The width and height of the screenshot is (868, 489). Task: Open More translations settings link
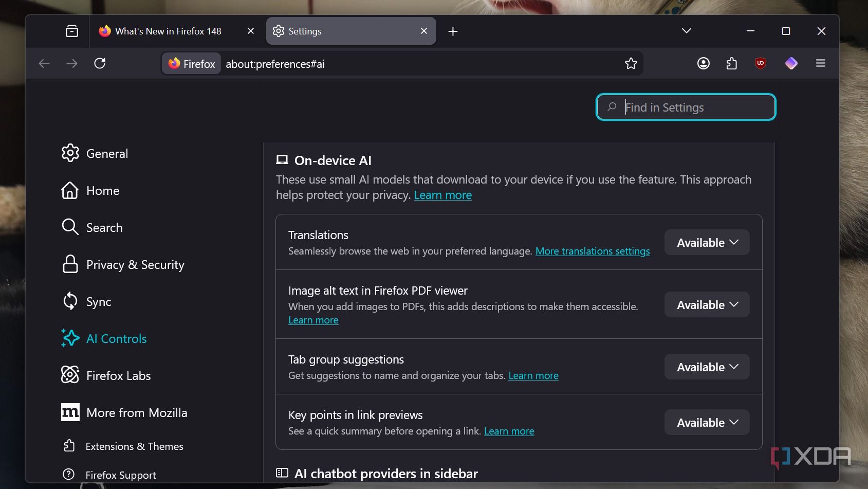(x=593, y=251)
